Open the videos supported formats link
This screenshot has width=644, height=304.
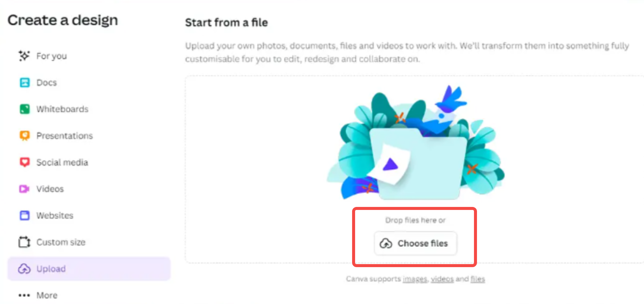[442, 279]
